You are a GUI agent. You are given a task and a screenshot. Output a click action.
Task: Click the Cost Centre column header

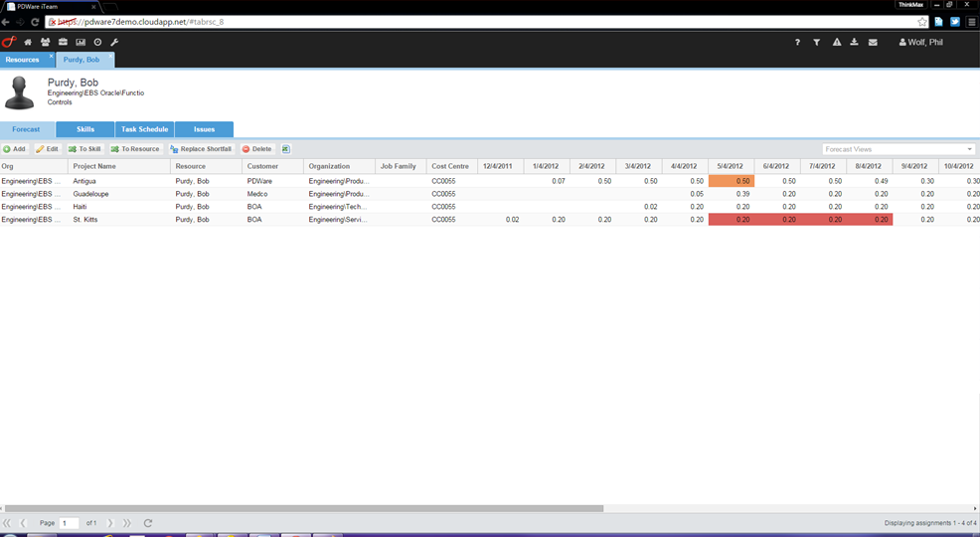[x=450, y=166]
